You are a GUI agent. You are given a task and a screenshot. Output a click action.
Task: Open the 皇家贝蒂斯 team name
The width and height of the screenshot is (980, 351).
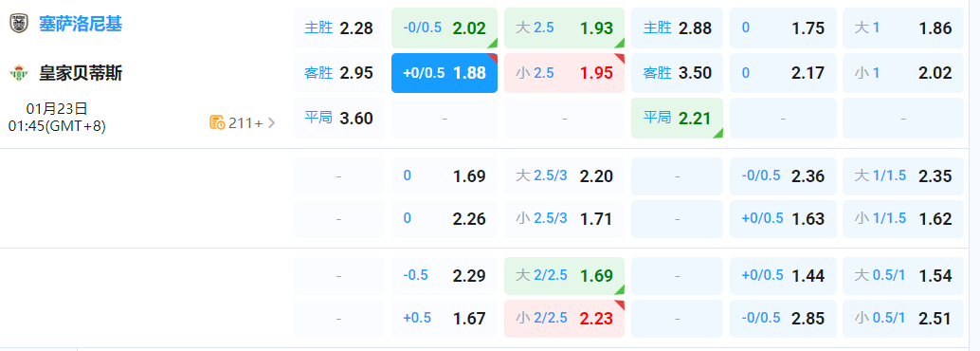(80, 73)
